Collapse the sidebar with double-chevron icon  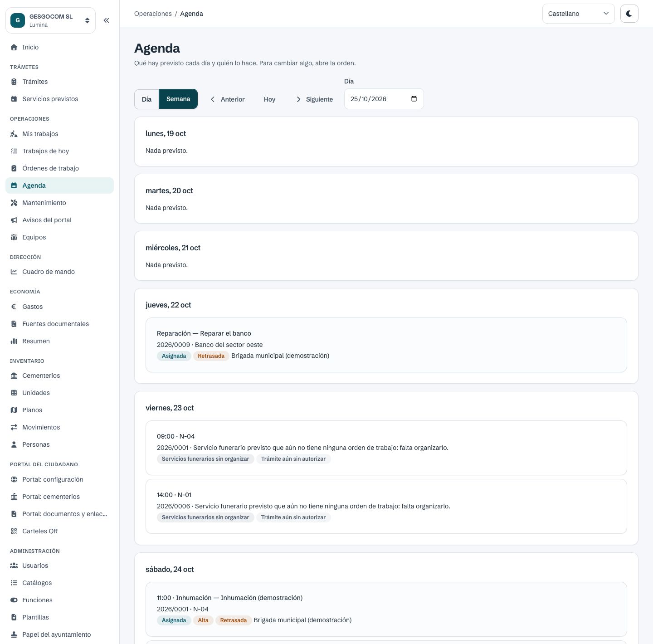[106, 20]
